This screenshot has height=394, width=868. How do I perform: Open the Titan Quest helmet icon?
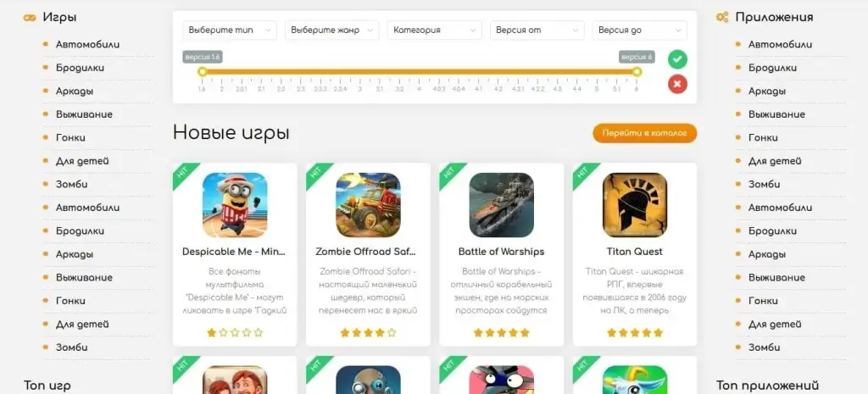coord(635,205)
